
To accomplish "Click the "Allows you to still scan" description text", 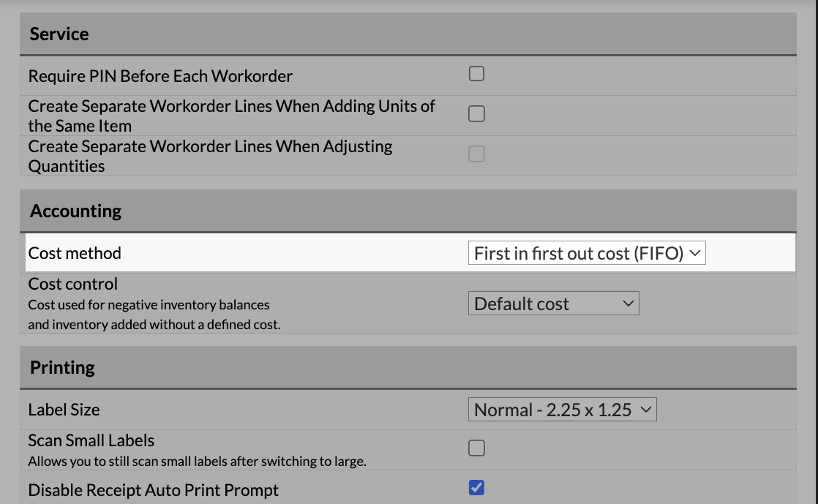I will [197, 462].
